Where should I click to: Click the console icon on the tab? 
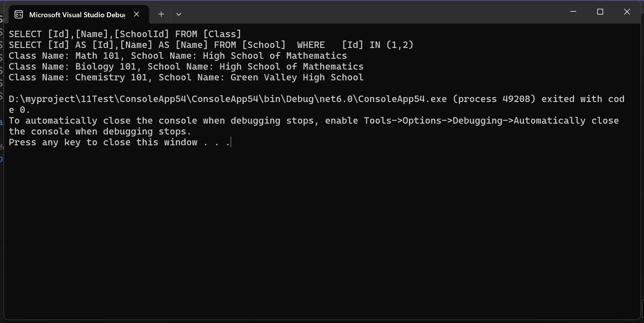point(19,15)
